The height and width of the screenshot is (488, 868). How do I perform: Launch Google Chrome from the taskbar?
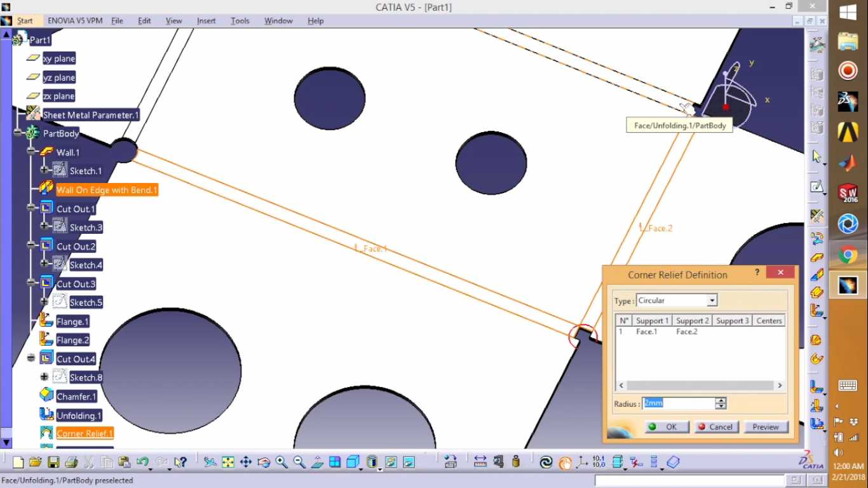[x=848, y=255]
